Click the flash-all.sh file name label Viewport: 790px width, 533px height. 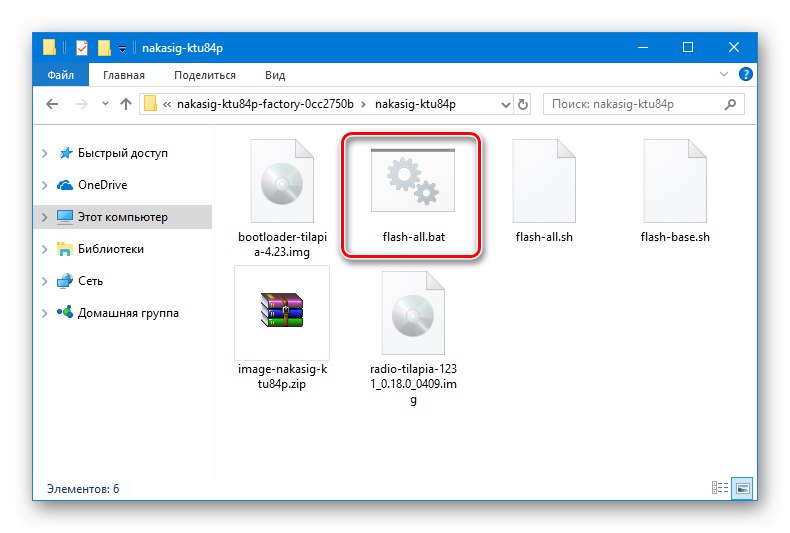tap(544, 237)
